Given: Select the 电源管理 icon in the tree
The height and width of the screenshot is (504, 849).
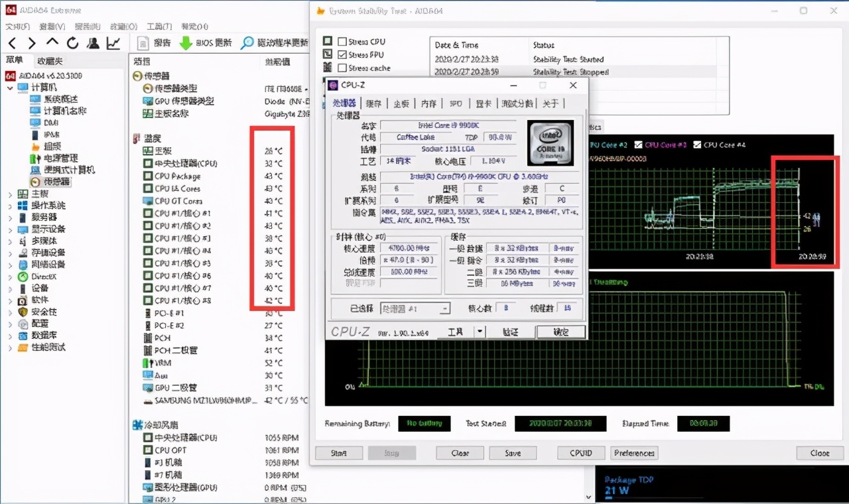Looking at the screenshot, I should click(34, 158).
